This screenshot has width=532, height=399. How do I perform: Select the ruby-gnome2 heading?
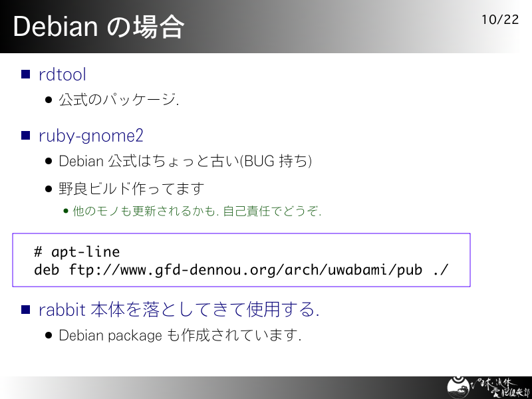pyautogui.click(x=91, y=136)
